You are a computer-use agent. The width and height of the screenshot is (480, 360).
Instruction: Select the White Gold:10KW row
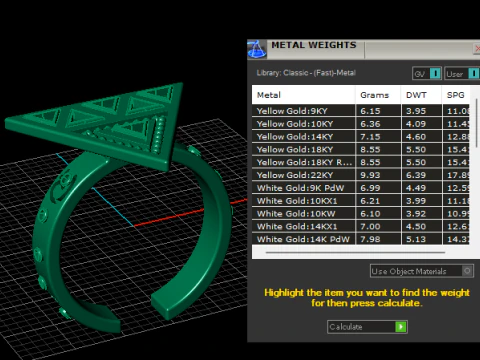(x=361, y=213)
